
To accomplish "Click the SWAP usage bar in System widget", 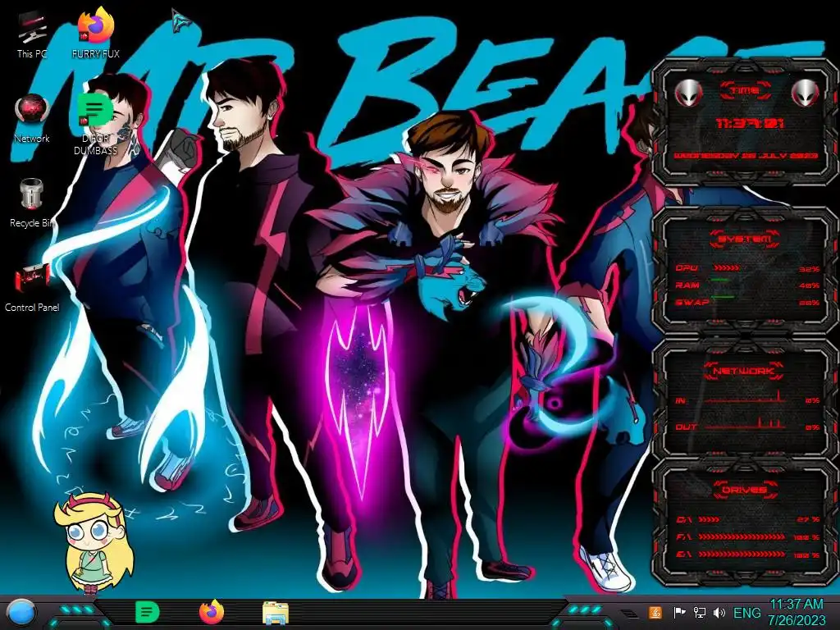I will click(722, 296).
